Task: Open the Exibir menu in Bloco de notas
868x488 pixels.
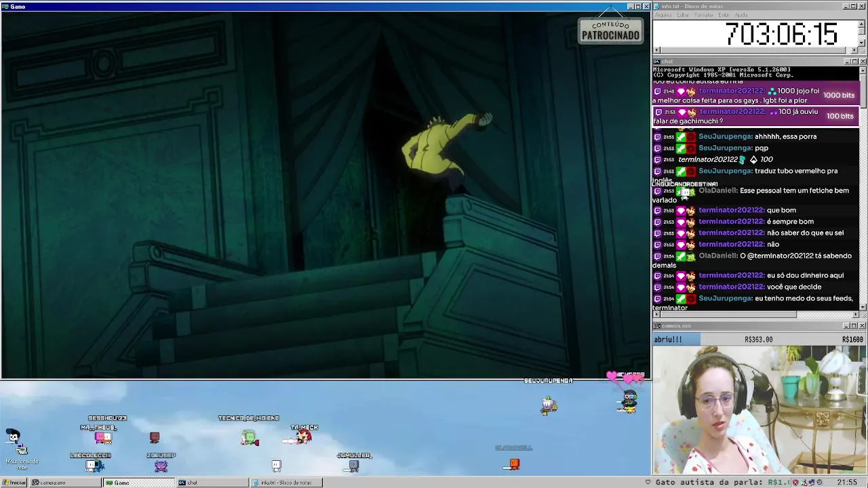Action: [724, 15]
